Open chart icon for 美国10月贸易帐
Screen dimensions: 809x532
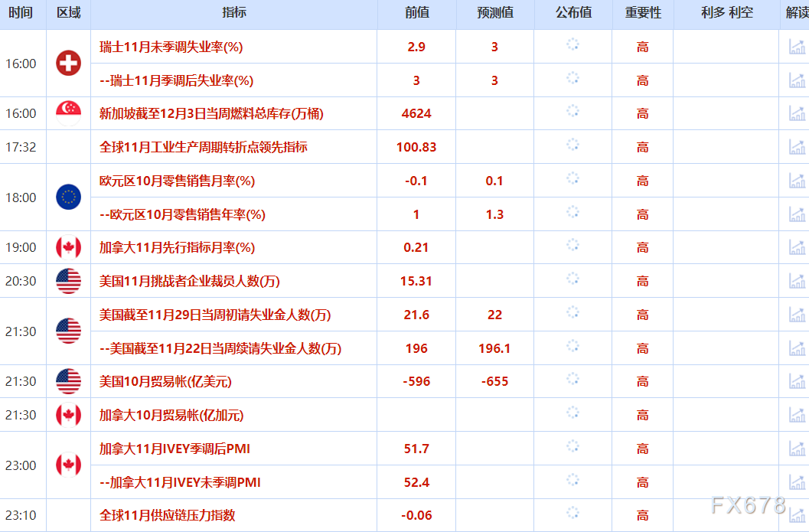click(x=796, y=381)
